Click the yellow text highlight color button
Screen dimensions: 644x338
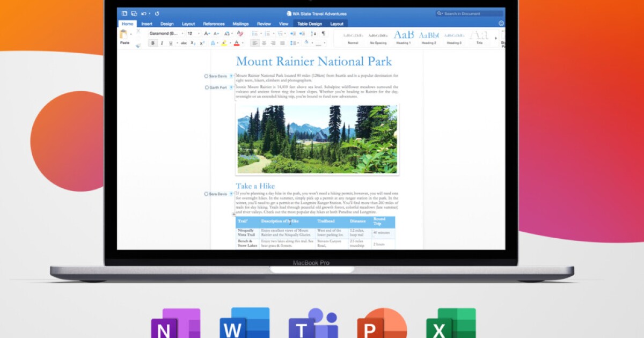point(224,43)
